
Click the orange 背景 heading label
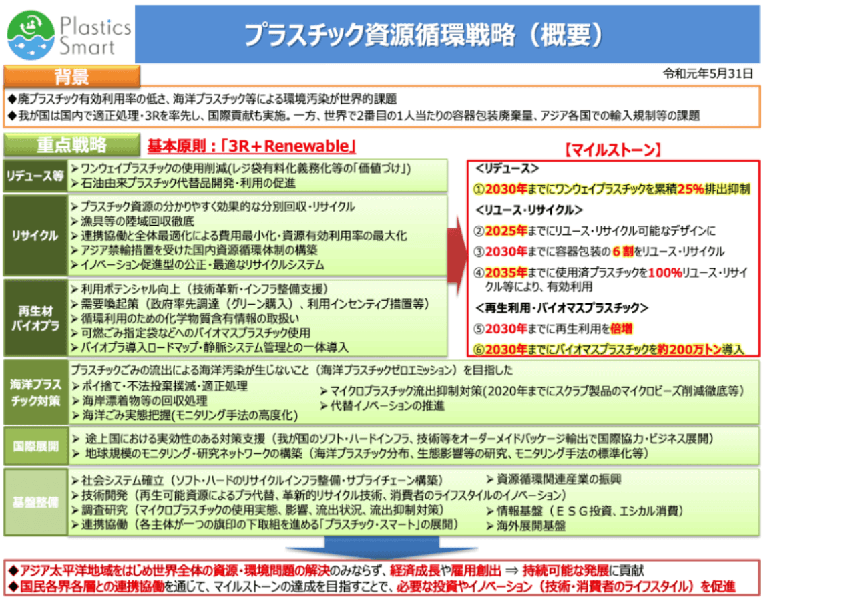tap(72, 76)
